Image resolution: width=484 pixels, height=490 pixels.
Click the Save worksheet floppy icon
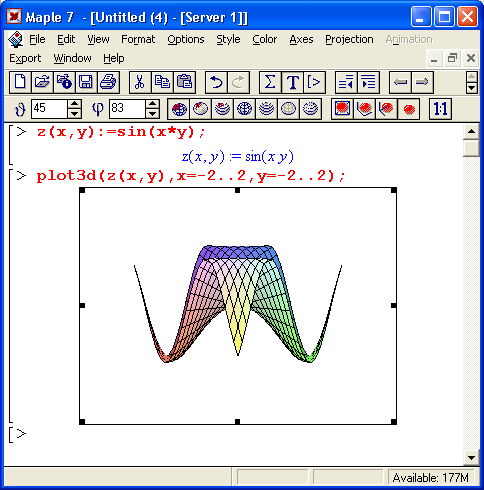tap(86, 82)
